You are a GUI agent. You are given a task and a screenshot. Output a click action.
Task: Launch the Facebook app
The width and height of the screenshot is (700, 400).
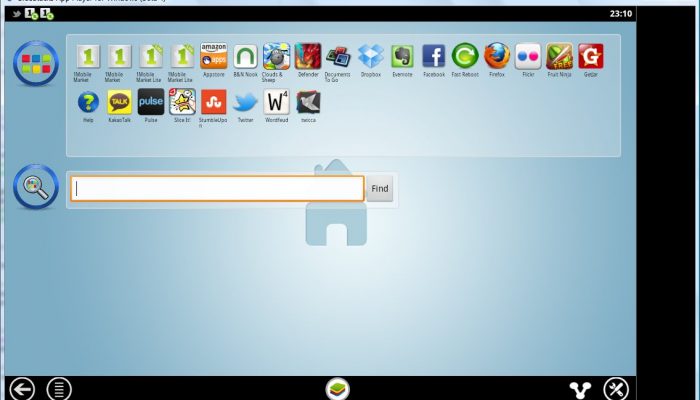coord(433,56)
